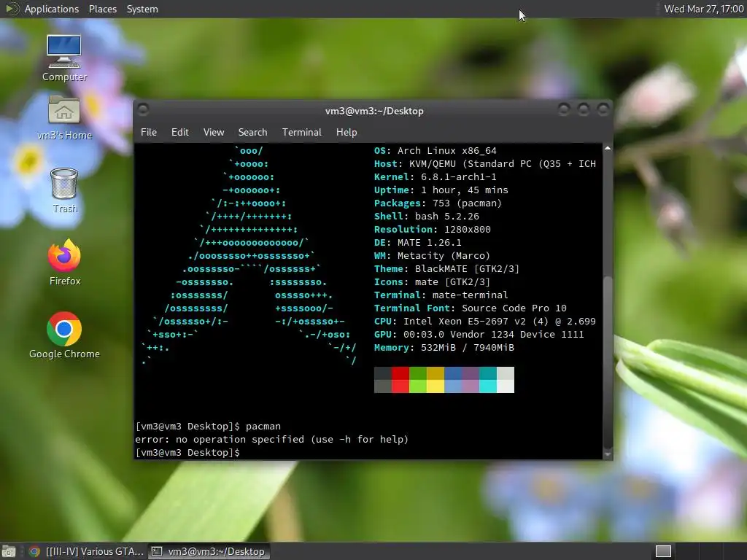Image resolution: width=747 pixels, height=560 pixels.
Task: Click the "WM: Metacity (Marco)" line
Action: [x=432, y=256]
